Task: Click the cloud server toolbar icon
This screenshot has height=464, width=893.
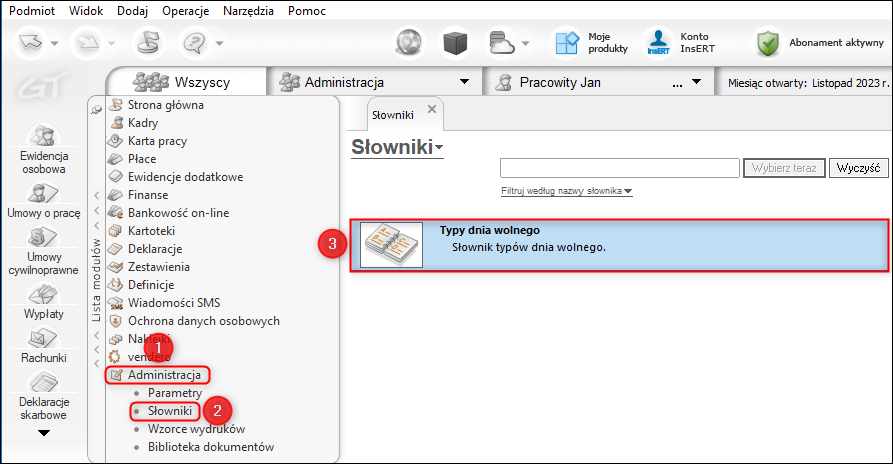Action: (501, 43)
